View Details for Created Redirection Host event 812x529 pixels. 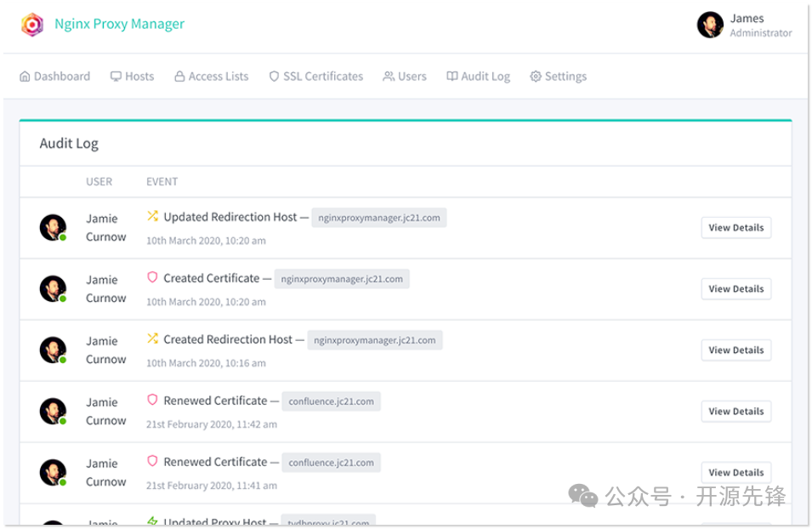tap(735, 350)
